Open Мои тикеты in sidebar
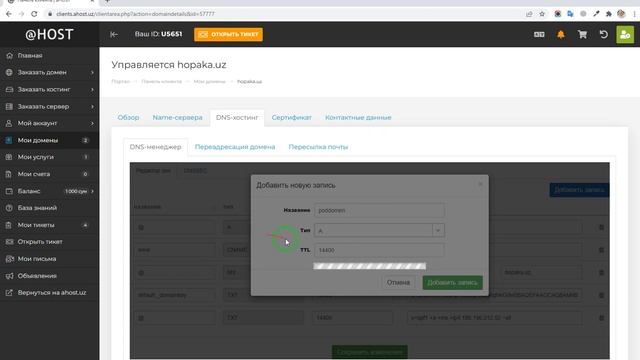This screenshot has height=360, width=640. tap(49, 225)
